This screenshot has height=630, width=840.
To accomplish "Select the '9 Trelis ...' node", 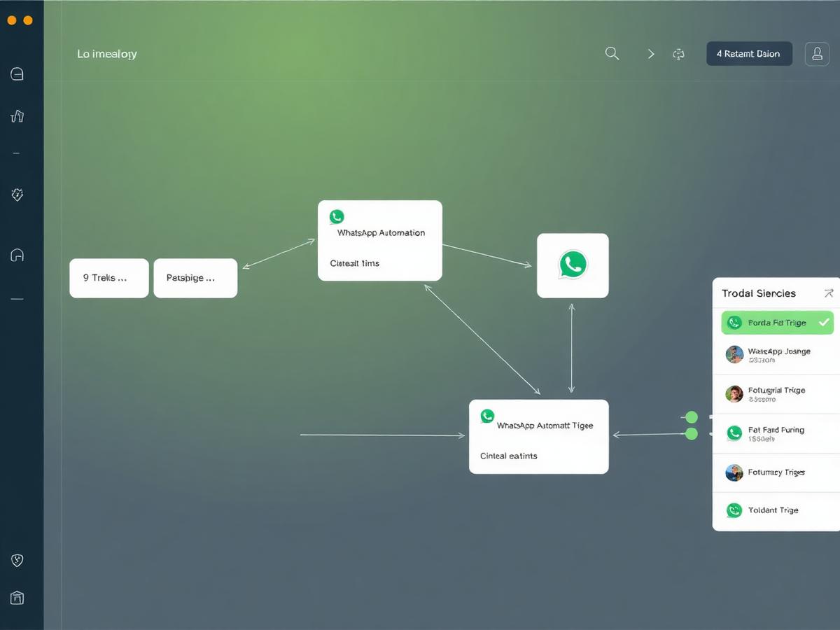I will (109, 278).
